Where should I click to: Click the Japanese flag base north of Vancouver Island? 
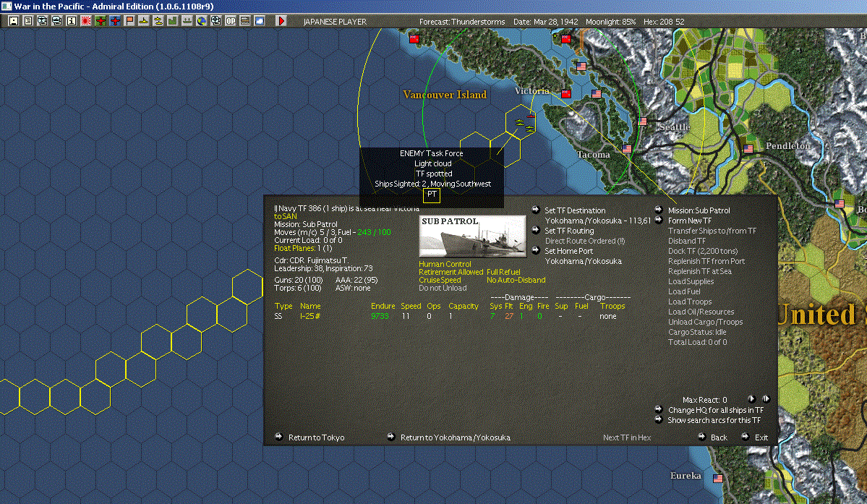(x=414, y=38)
